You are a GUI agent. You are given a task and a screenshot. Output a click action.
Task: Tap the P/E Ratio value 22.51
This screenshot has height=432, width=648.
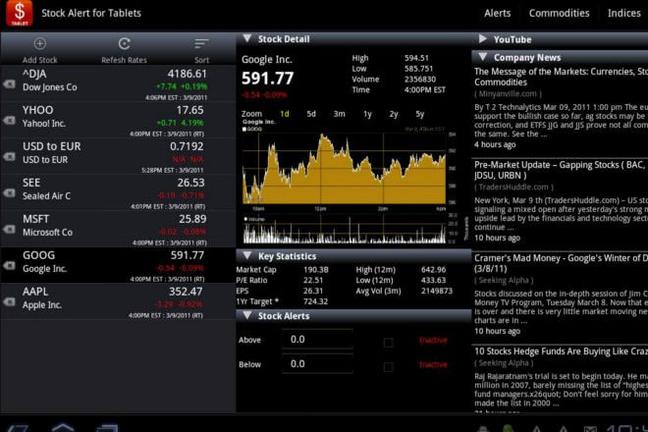click(313, 280)
